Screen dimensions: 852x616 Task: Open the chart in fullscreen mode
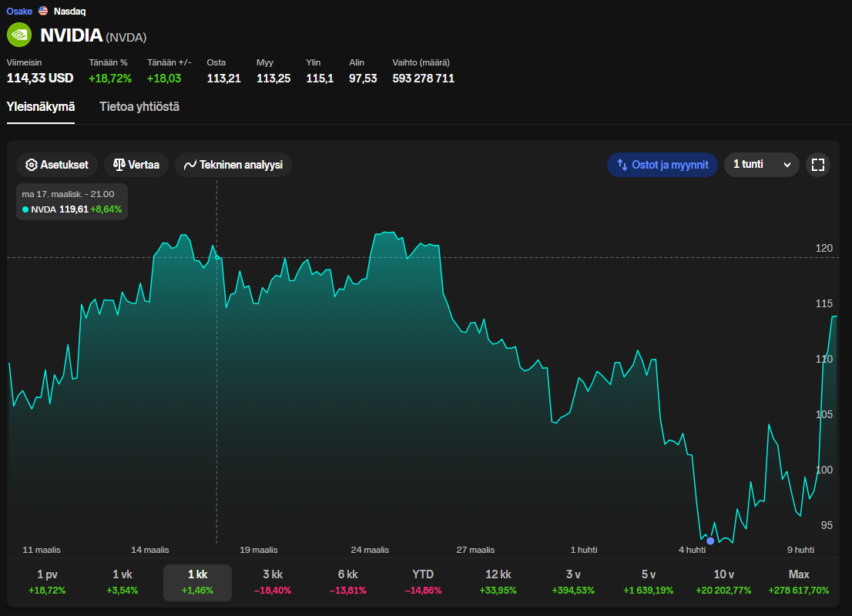tap(818, 165)
